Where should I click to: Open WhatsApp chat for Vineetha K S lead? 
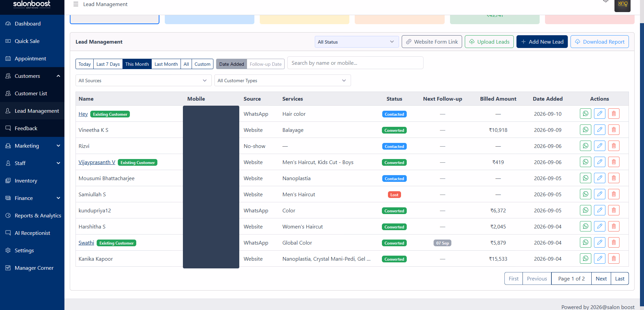[x=585, y=130]
